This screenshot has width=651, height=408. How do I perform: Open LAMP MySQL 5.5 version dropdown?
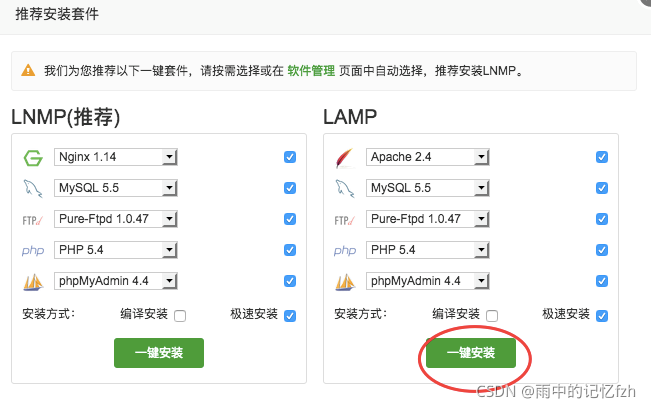click(428, 188)
